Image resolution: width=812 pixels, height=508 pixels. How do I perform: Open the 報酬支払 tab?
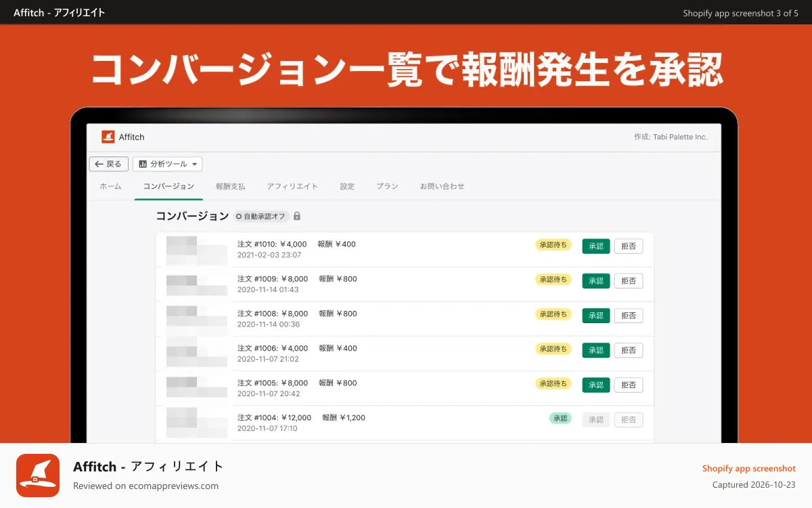231,186
